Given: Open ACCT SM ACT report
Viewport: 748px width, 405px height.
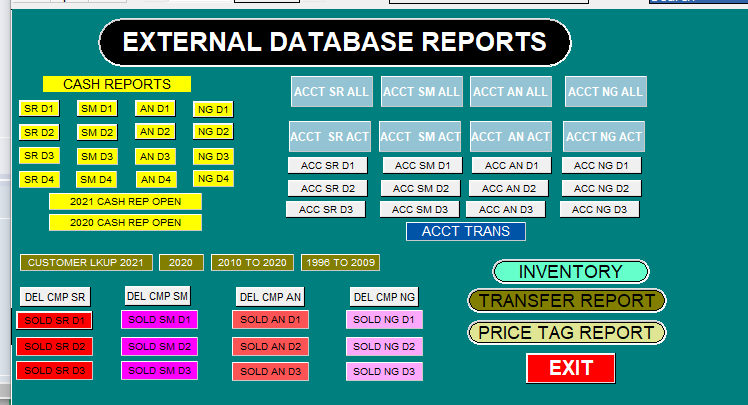Looking at the screenshot, I should tap(420, 136).
